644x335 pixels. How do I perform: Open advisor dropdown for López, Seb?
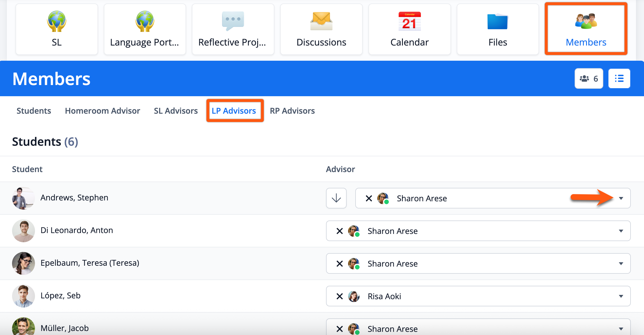[x=621, y=296]
